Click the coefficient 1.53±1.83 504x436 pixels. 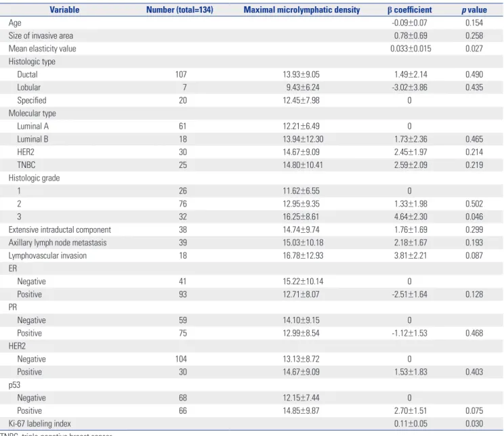pos(411,372)
